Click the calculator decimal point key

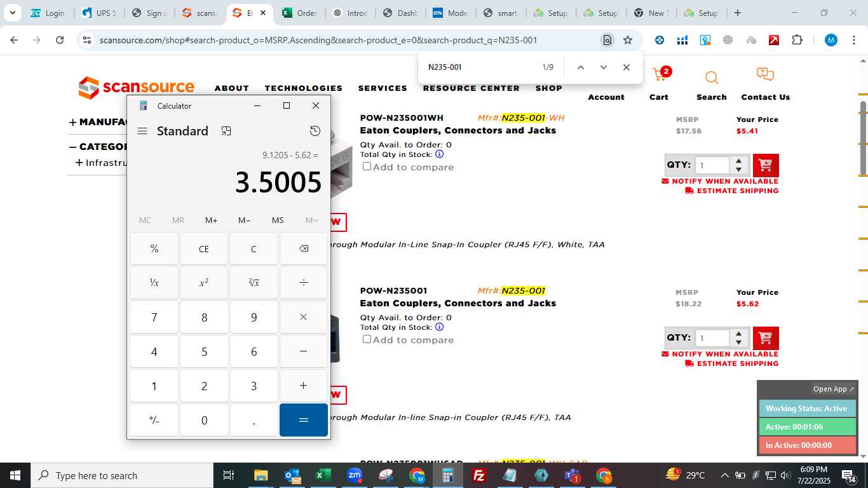point(254,420)
